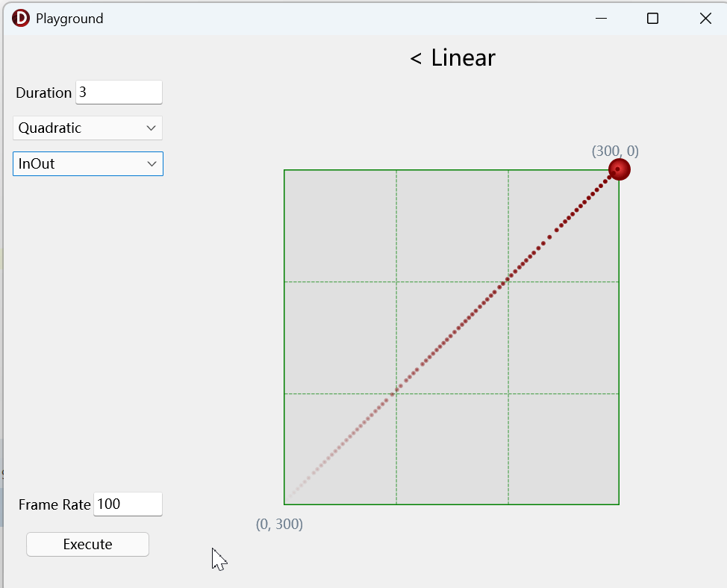Click the red Playground logo in title bar
Image resolution: width=727 pixels, height=588 pixels.
click(x=21, y=19)
